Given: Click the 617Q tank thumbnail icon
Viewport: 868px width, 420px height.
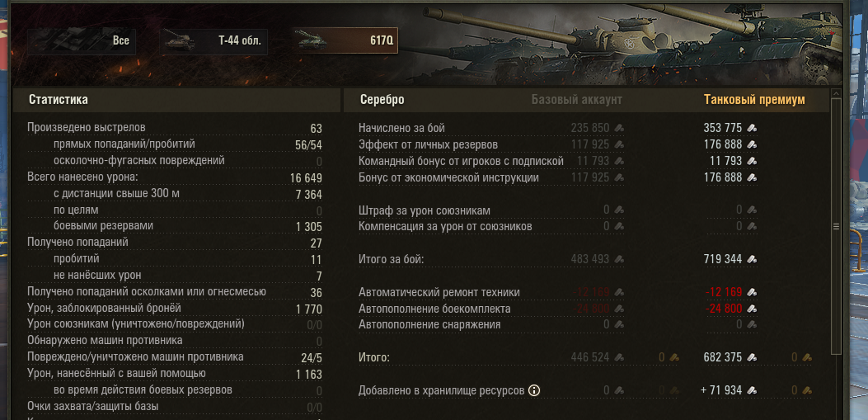Looking at the screenshot, I should point(310,40).
